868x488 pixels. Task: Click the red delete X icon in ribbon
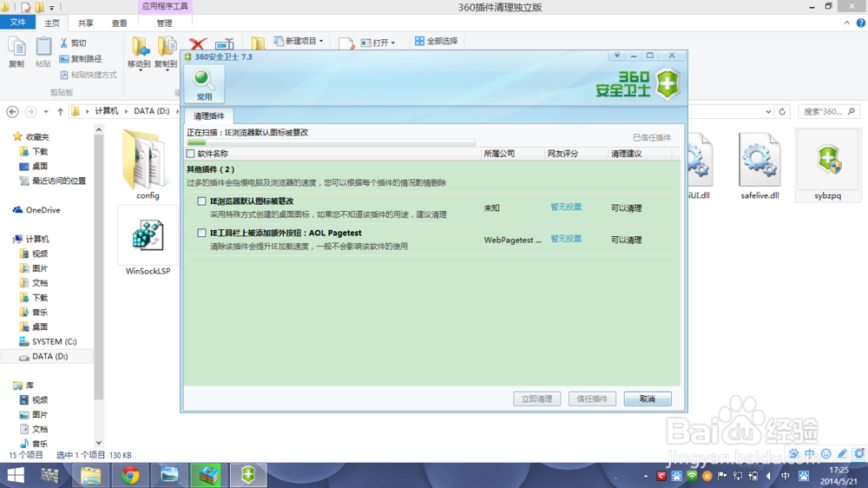click(x=197, y=43)
